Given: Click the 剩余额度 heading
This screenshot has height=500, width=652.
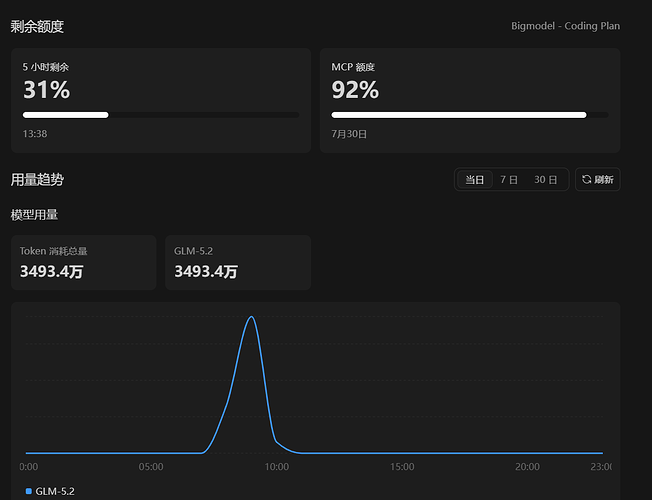Looking at the screenshot, I should pyautogui.click(x=37, y=27).
